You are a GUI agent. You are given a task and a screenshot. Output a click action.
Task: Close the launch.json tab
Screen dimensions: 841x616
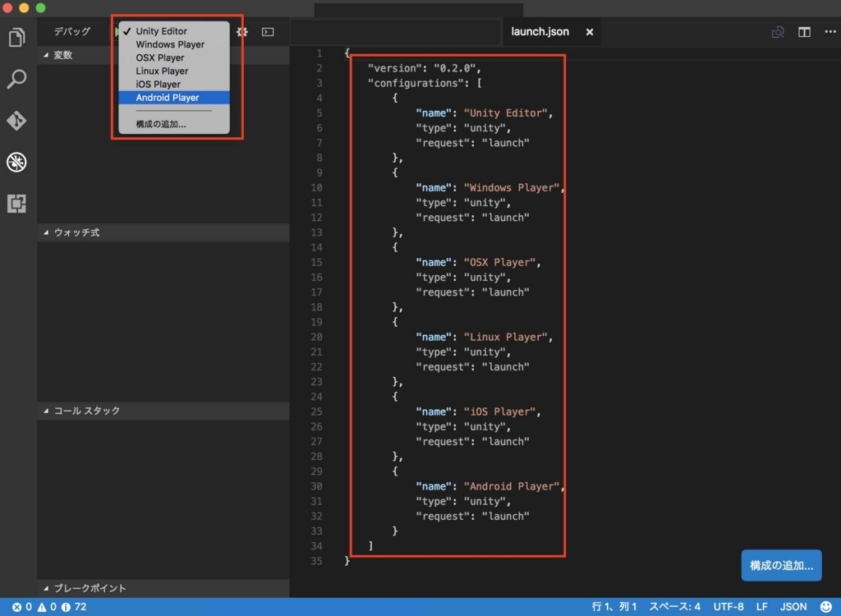[590, 32]
